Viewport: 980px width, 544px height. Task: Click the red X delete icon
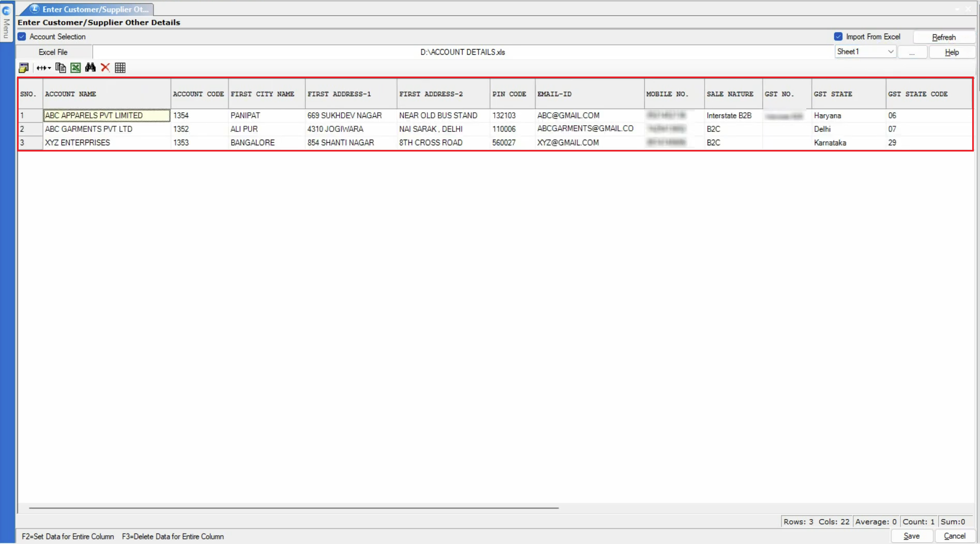tap(105, 68)
